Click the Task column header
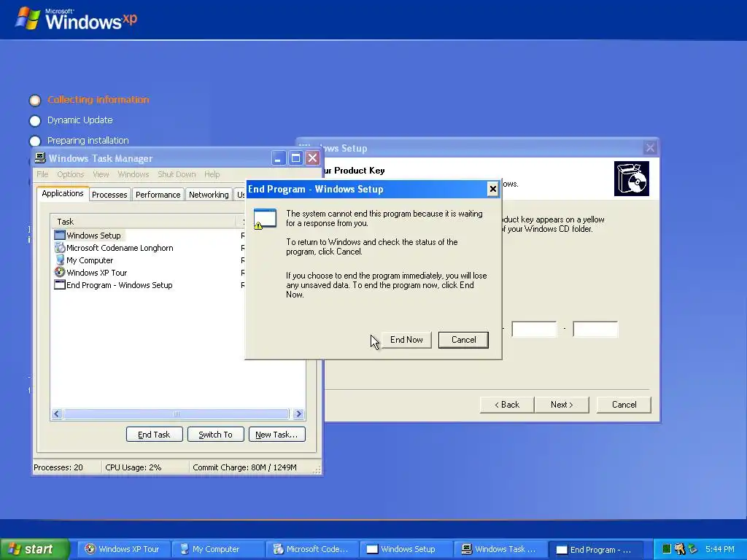 [143, 222]
